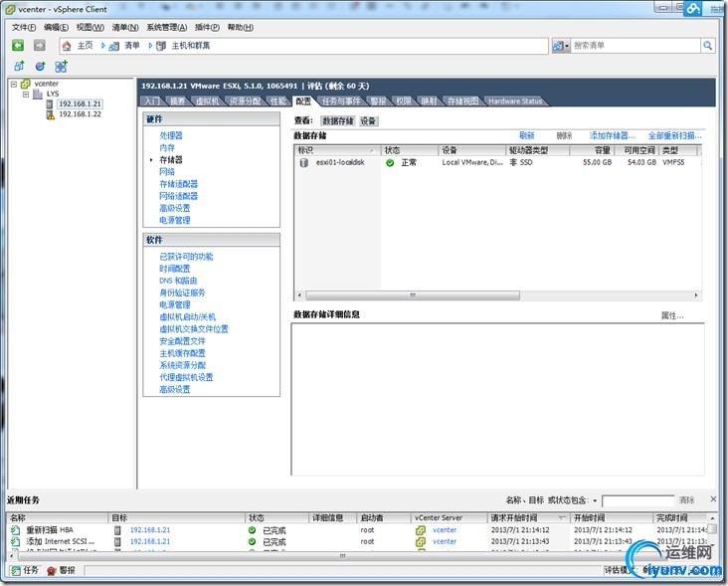Open the Licensed Features link

(186, 257)
